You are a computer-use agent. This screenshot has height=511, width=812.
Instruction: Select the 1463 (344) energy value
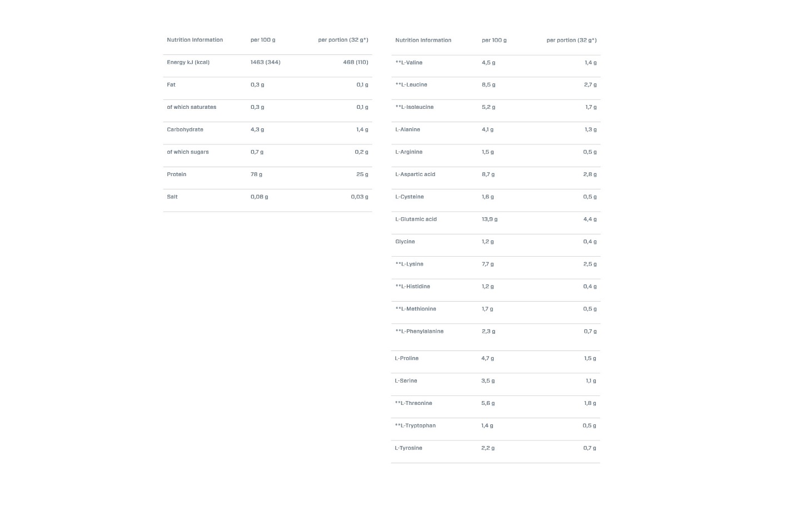point(265,62)
